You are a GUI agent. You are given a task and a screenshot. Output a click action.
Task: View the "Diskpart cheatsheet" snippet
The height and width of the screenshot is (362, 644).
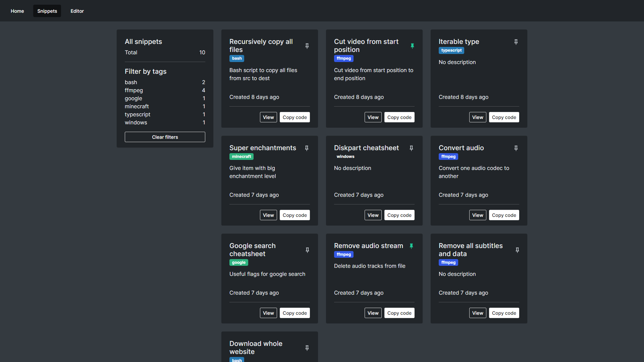point(373,215)
